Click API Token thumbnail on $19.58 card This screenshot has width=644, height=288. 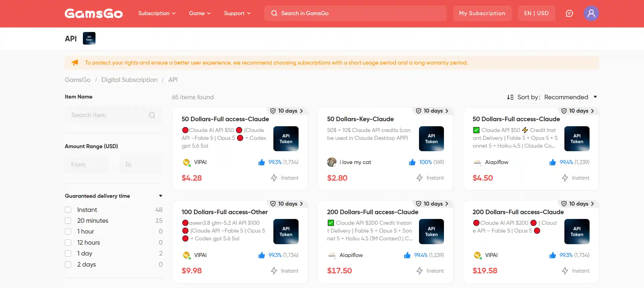[x=577, y=232]
